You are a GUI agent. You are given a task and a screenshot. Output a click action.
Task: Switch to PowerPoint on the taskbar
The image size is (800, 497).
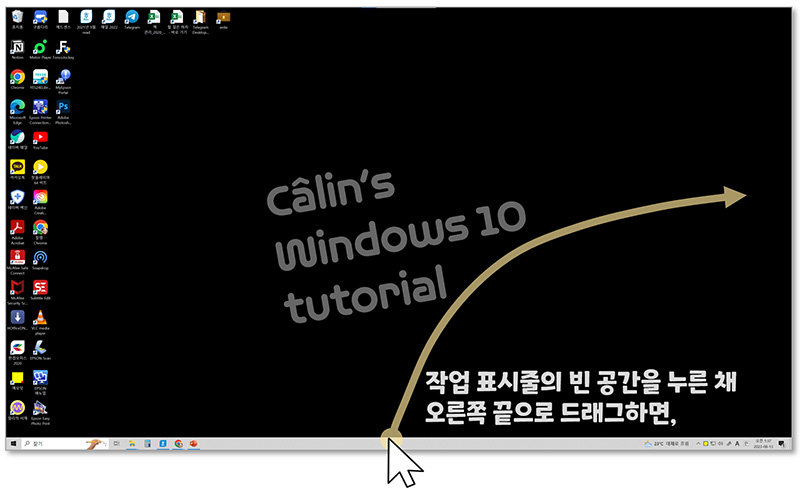coord(193,444)
